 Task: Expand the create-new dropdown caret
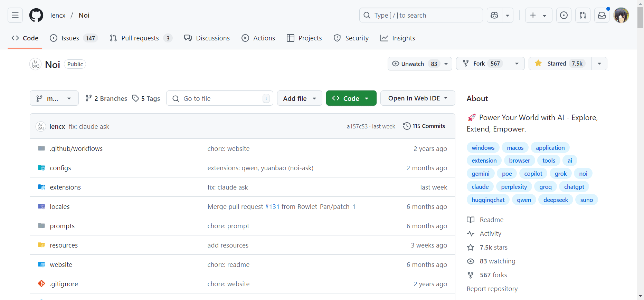click(x=544, y=16)
